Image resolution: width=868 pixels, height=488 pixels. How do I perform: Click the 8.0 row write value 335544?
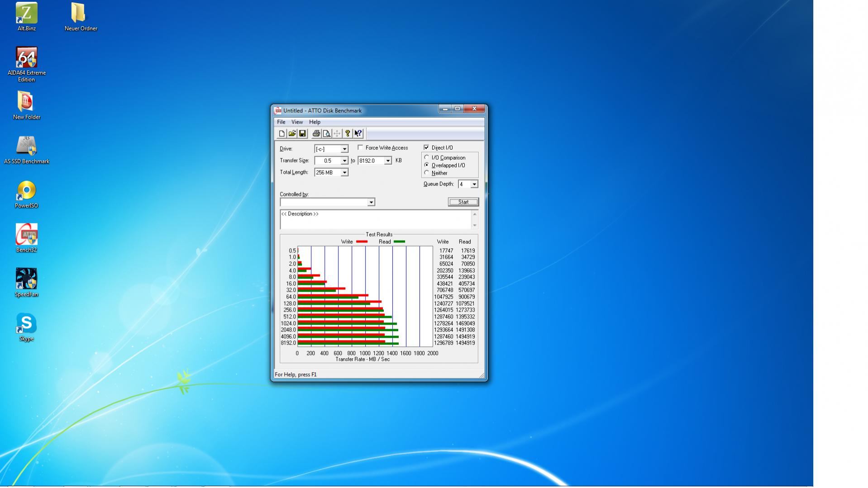[445, 277]
